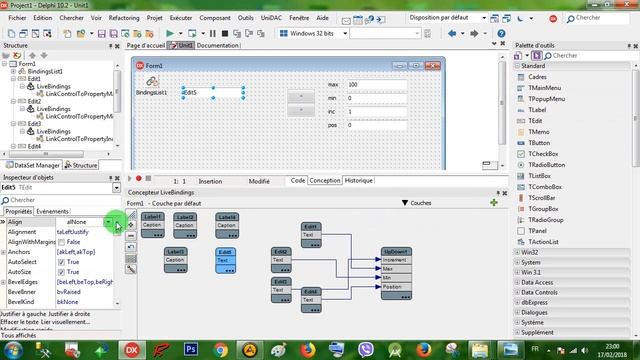The height and width of the screenshot is (360, 640).
Task: Select BindingsList1 in the Structure tree
Action: (x=45, y=71)
